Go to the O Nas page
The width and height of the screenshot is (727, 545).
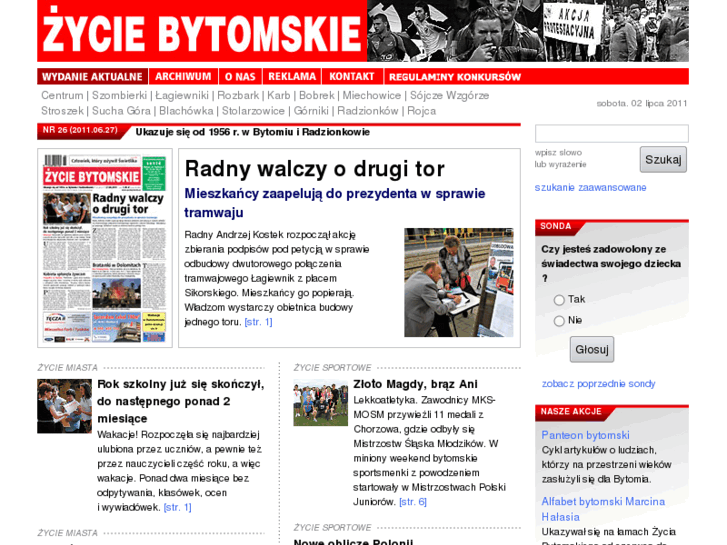[x=240, y=77]
